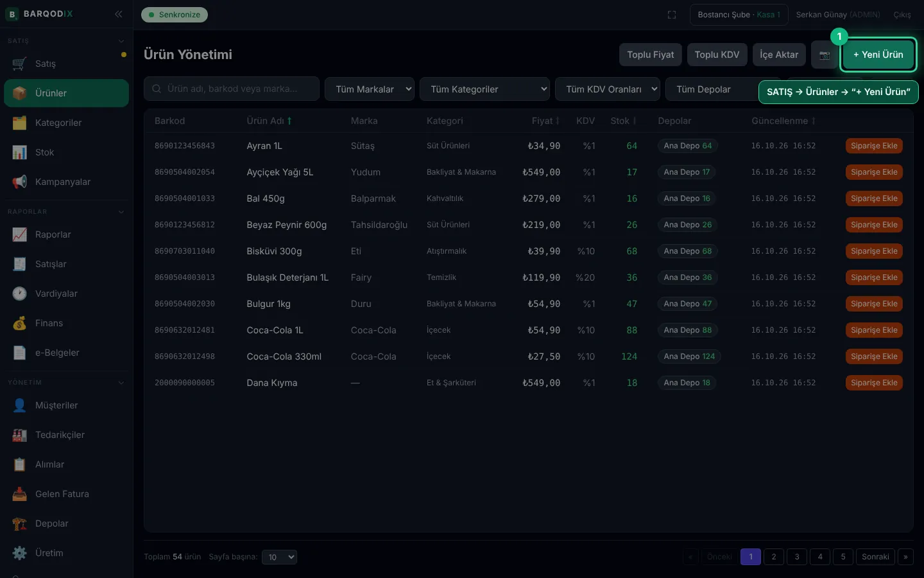Open the Tüm Kategoriler filter dropdown

point(484,89)
